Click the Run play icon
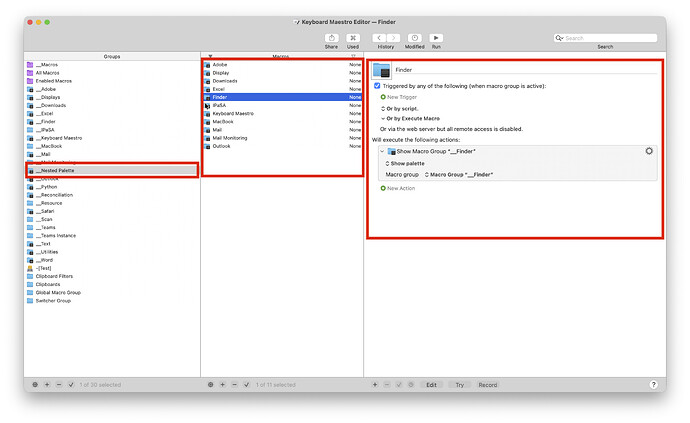 coord(436,38)
